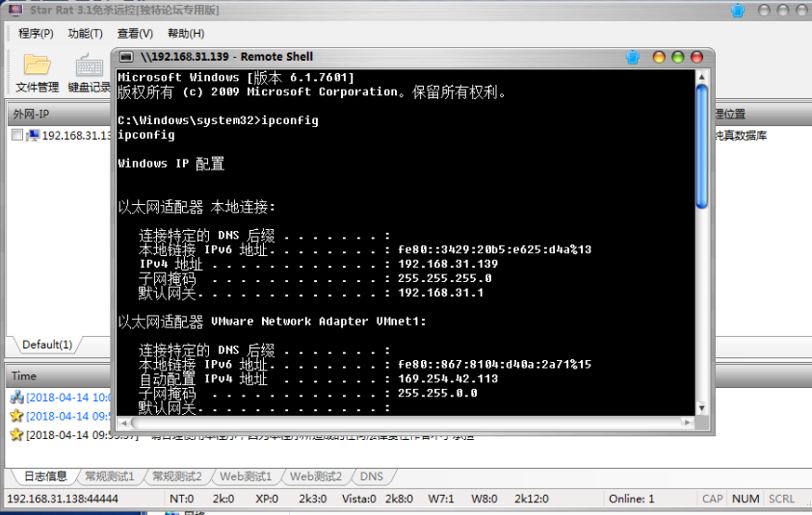Open the 键盘记录 keylogger tool
This screenshot has width=812, height=515.
[89, 73]
